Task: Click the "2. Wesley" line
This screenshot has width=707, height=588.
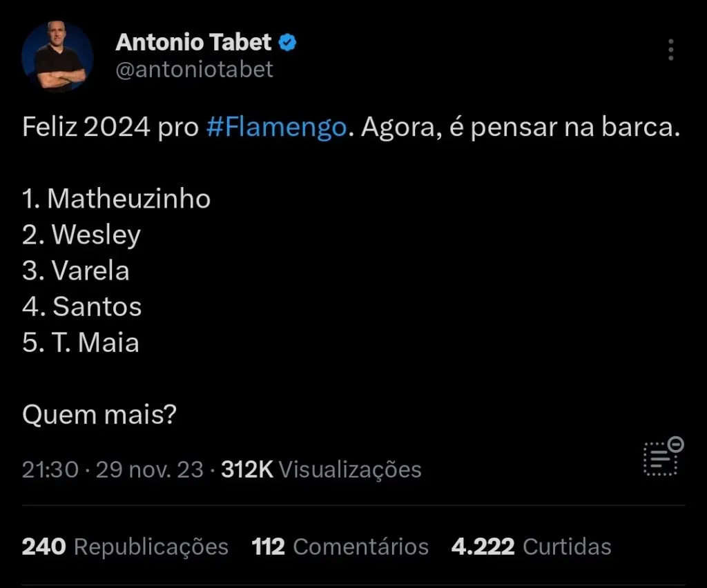Action: click(x=81, y=235)
